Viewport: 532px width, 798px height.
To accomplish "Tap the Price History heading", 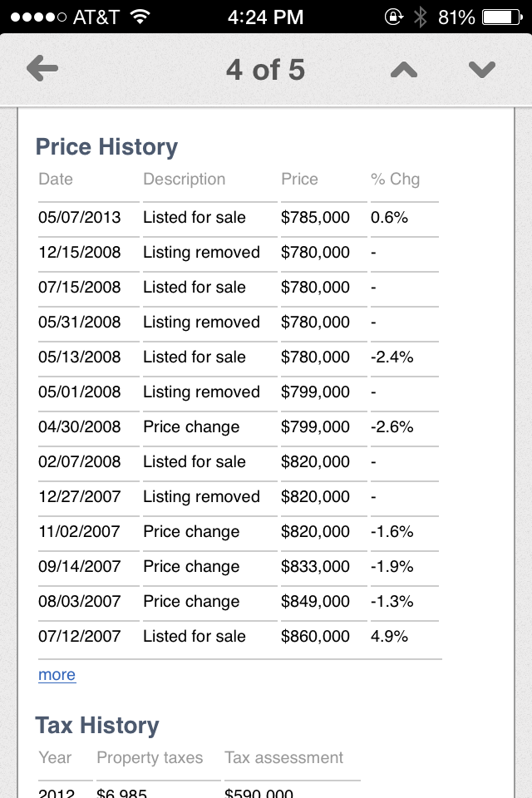I will pos(106,147).
